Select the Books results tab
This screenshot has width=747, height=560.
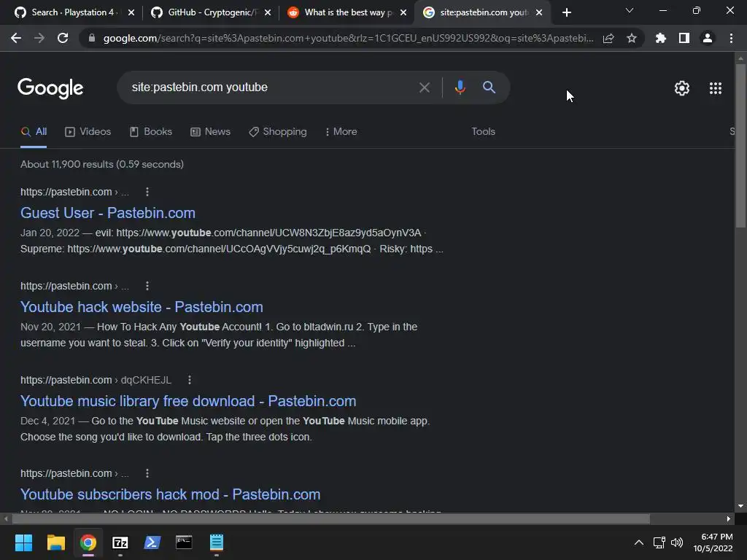click(151, 132)
